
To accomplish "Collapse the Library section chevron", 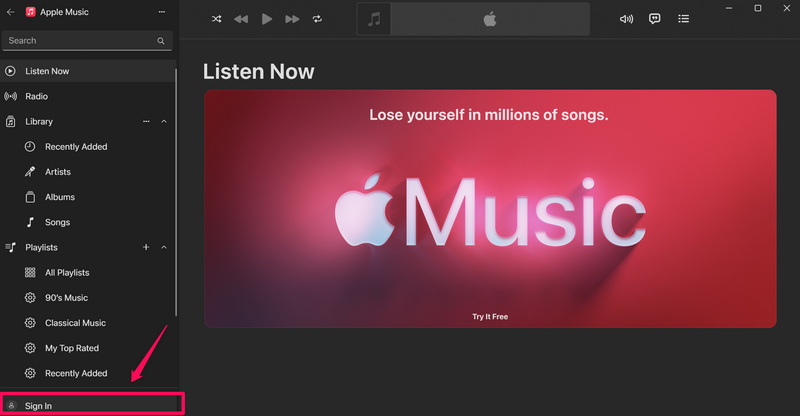I will (x=164, y=121).
